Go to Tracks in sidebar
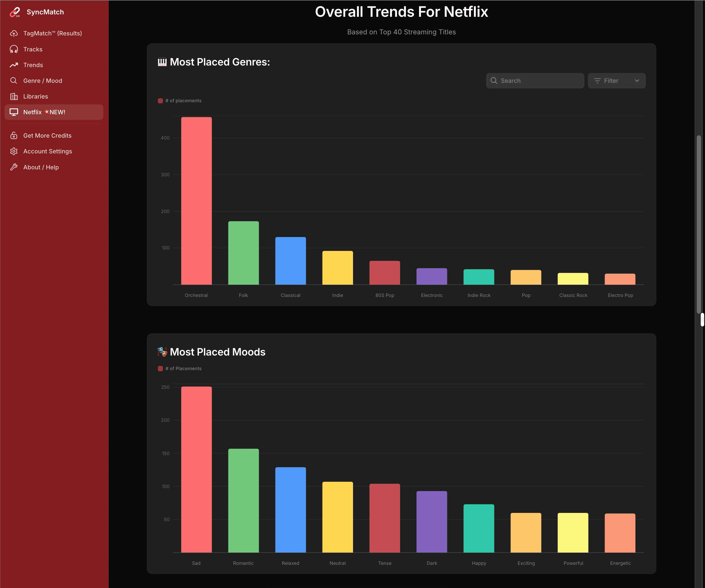705x588 pixels. click(54, 49)
